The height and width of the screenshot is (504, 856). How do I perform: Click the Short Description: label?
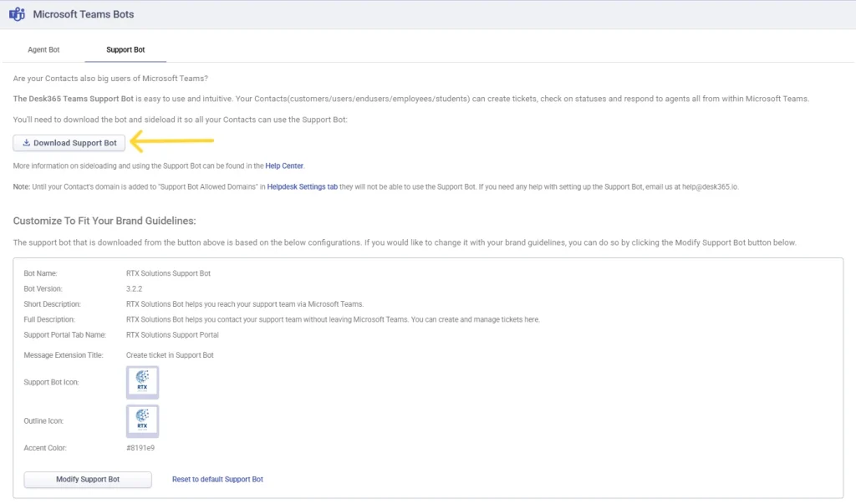tap(53, 304)
